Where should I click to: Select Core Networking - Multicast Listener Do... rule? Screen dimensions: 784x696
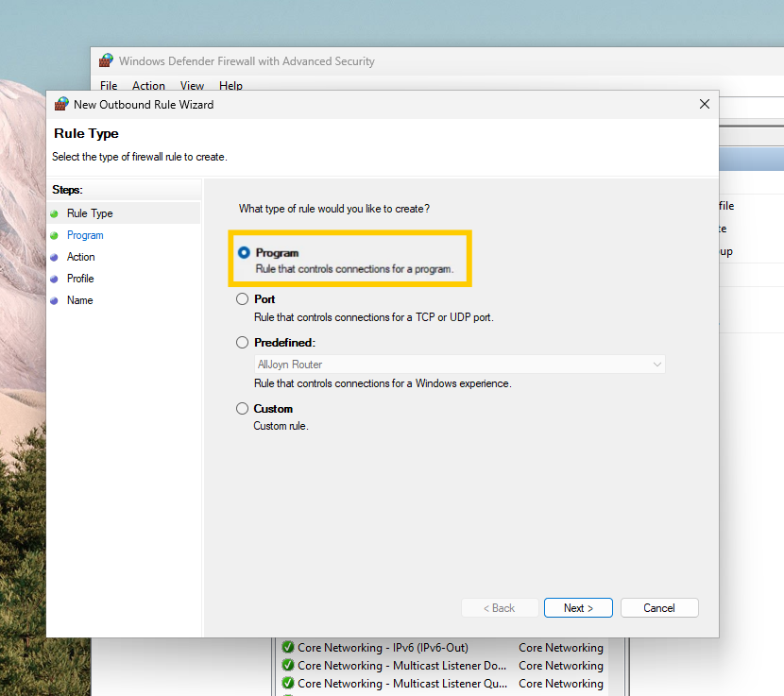click(401, 666)
